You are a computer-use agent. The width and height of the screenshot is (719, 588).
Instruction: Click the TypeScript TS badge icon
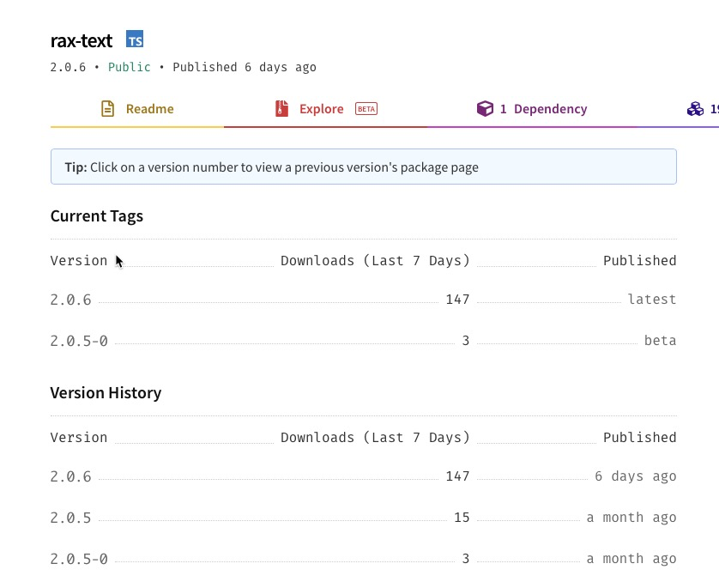135,39
